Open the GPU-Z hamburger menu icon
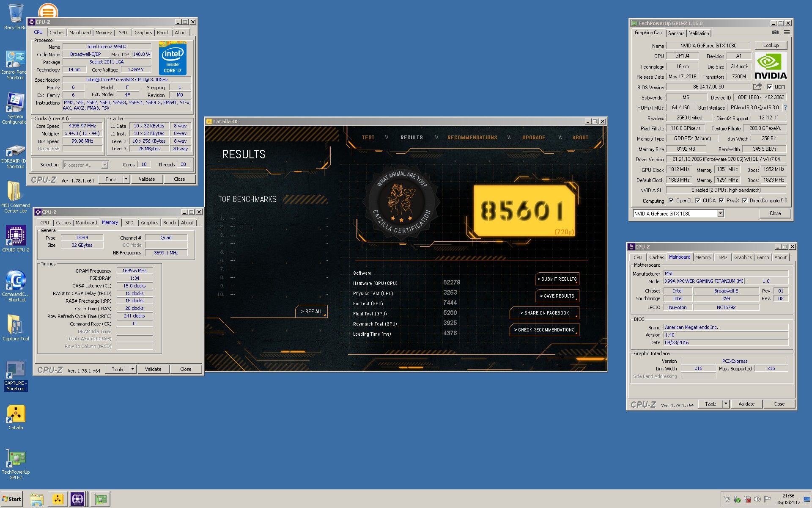The height and width of the screenshot is (508, 812). 787,33
